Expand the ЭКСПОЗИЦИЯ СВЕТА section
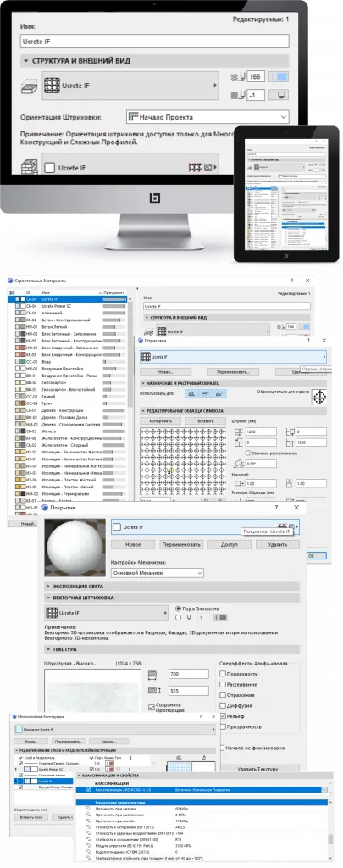Image resolution: width=343 pixels, height=868 pixels. point(48,586)
